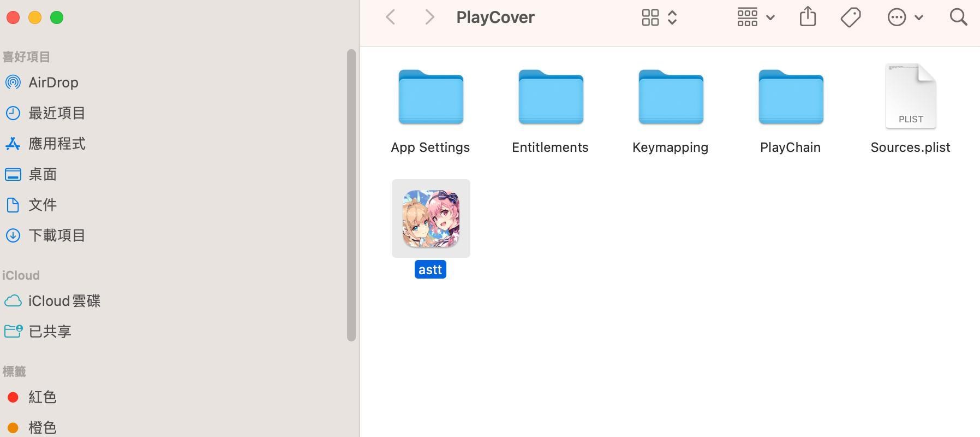Viewport: 980px width, 437px height.
Task: Select the astt app thumbnail
Action: [x=431, y=218]
